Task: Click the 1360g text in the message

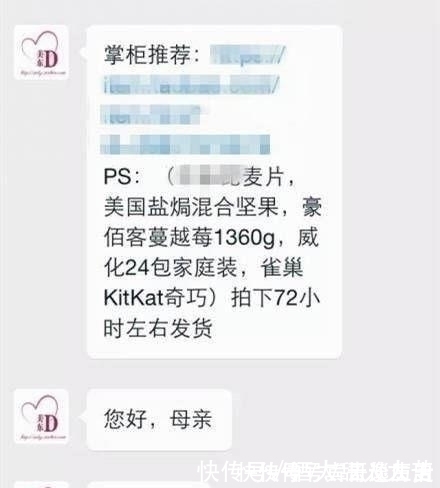Action: click(x=244, y=238)
